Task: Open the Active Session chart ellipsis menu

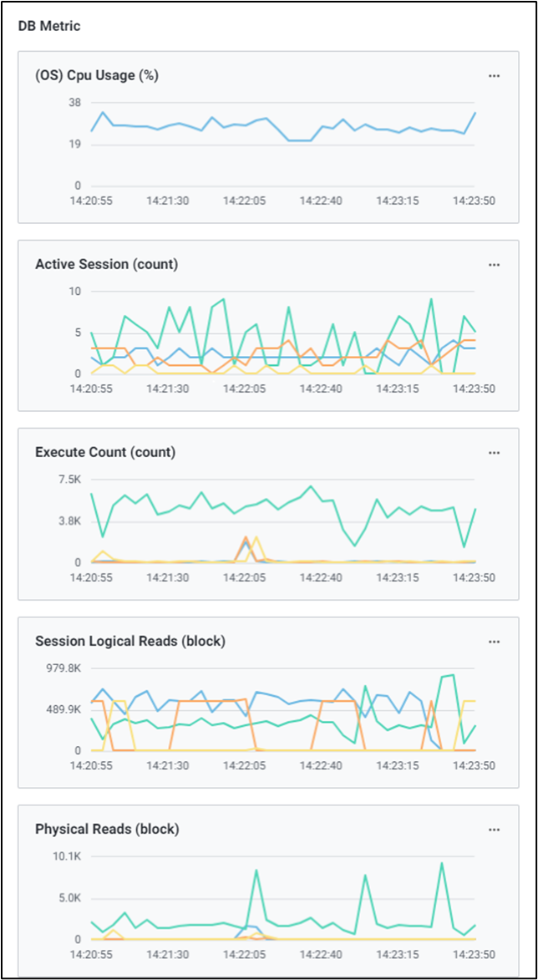Action: tap(494, 265)
